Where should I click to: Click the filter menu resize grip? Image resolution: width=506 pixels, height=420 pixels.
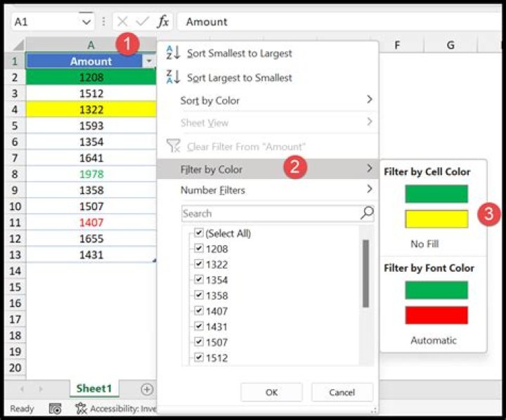coord(373,410)
